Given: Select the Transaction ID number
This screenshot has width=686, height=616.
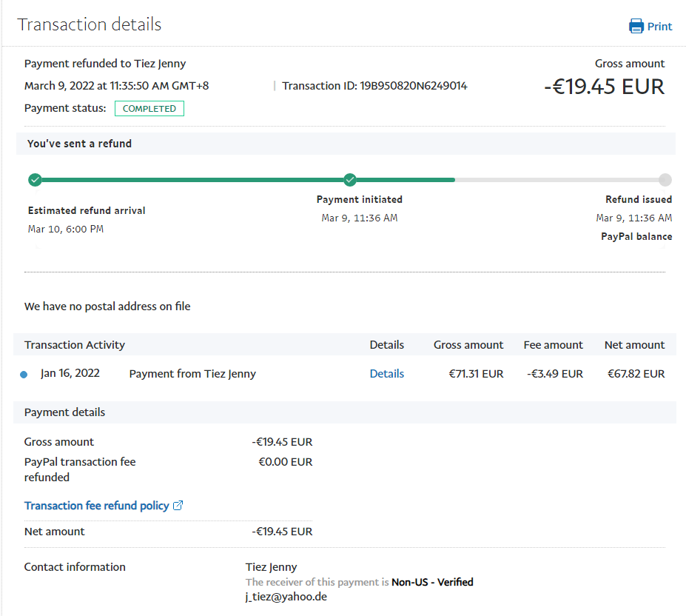Looking at the screenshot, I should click(413, 86).
